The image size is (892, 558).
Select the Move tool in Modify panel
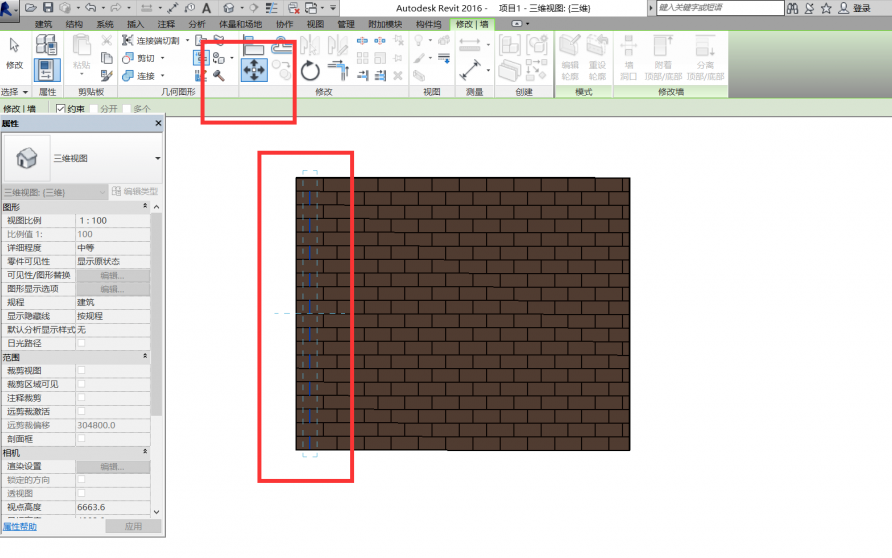point(254,70)
